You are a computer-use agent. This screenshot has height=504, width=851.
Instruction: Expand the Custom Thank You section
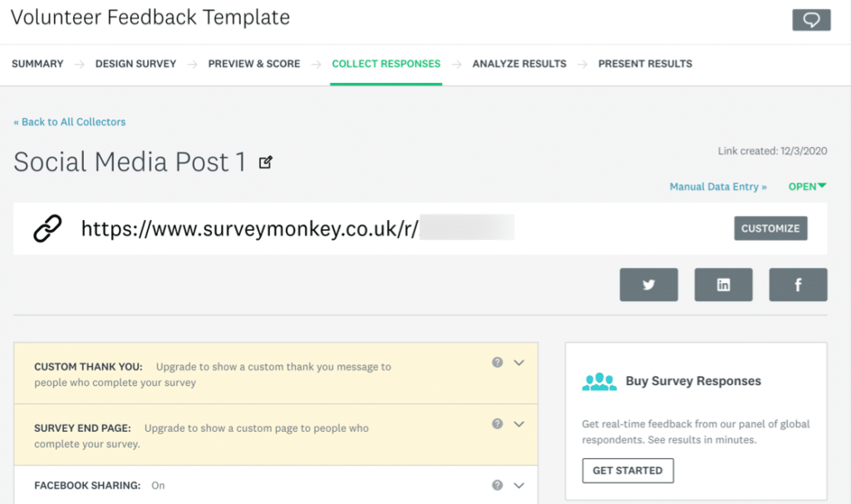519,362
